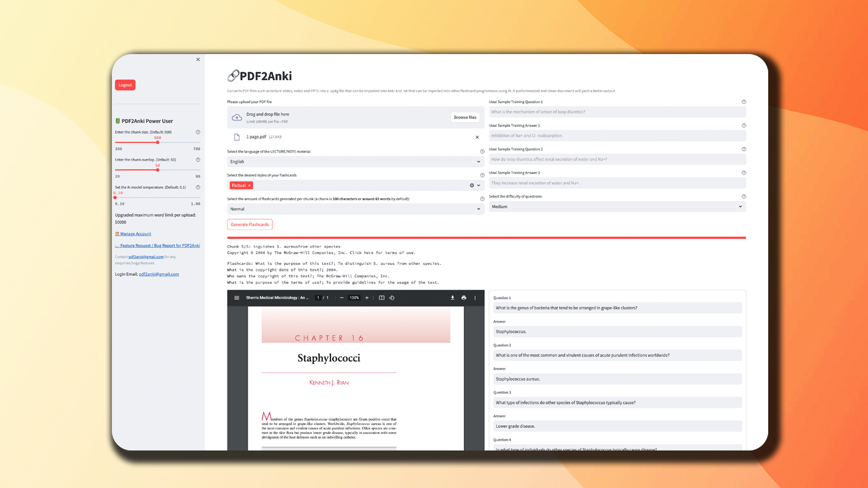Click the PDF2Anki Power User heading
This screenshot has height=488, width=868.
click(144, 121)
